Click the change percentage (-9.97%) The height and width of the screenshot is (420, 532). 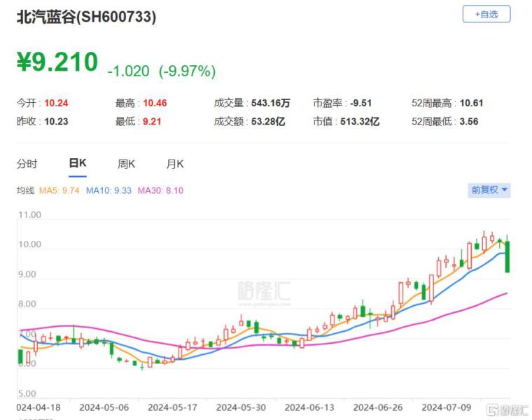[x=187, y=71]
